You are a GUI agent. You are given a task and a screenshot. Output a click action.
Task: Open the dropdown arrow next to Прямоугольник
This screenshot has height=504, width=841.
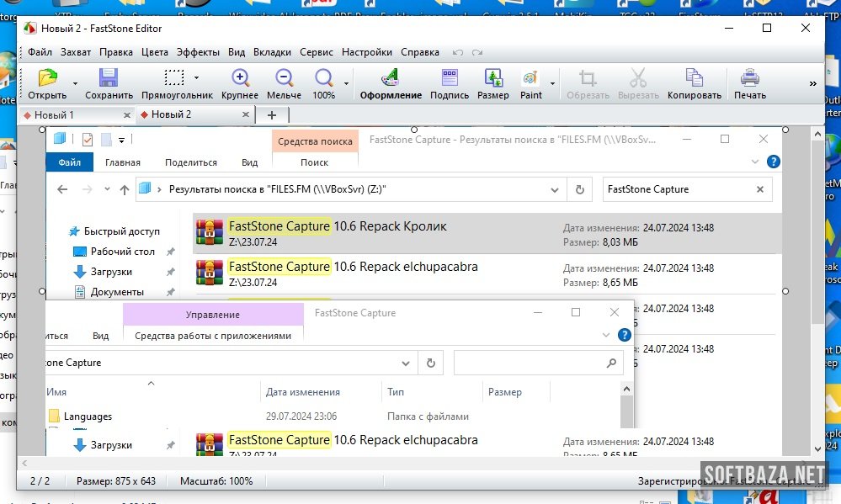click(197, 78)
